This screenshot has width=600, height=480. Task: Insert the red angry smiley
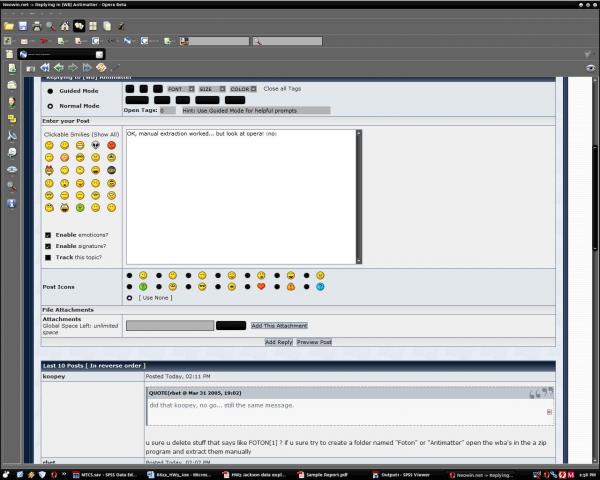(x=111, y=145)
